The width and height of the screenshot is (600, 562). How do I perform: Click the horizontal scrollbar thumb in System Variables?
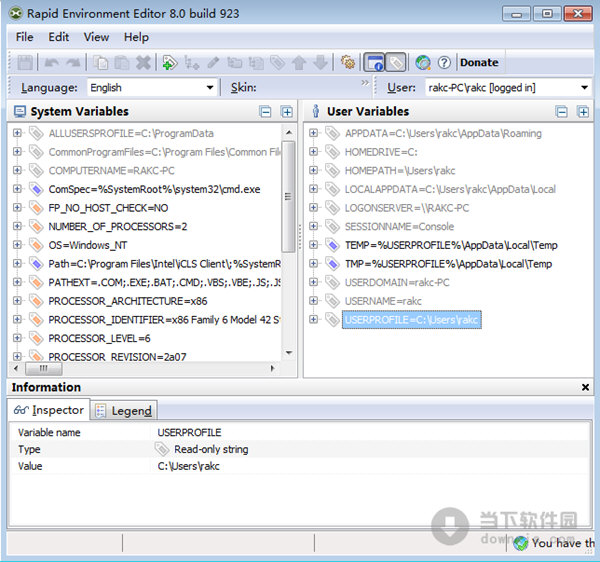tap(43, 368)
